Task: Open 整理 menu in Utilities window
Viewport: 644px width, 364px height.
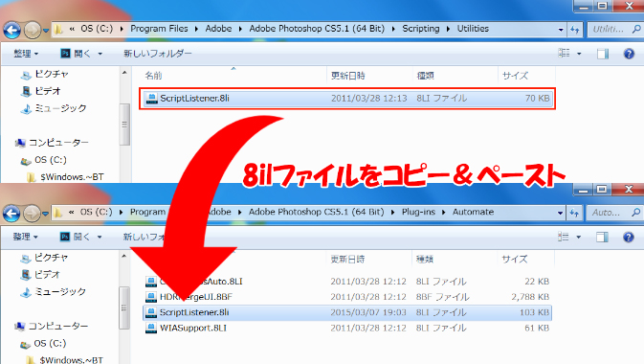Action: 26,54
